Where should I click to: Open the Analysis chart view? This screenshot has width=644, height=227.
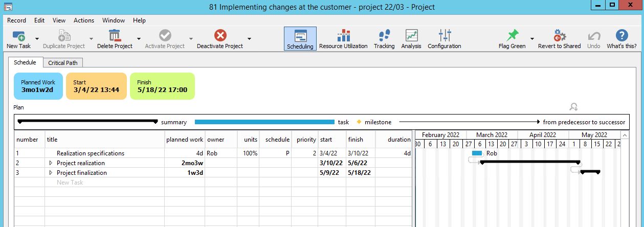[411, 36]
